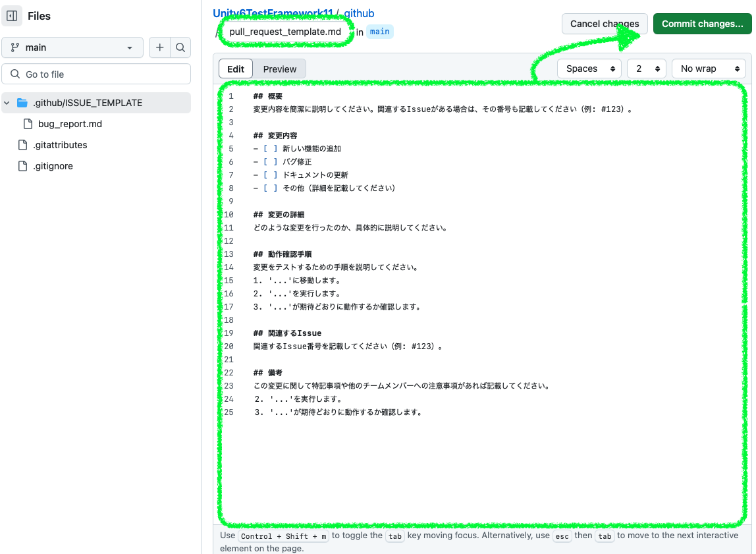Change indent size with the 2 dropdown
The height and width of the screenshot is (554, 756).
point(646,69)
